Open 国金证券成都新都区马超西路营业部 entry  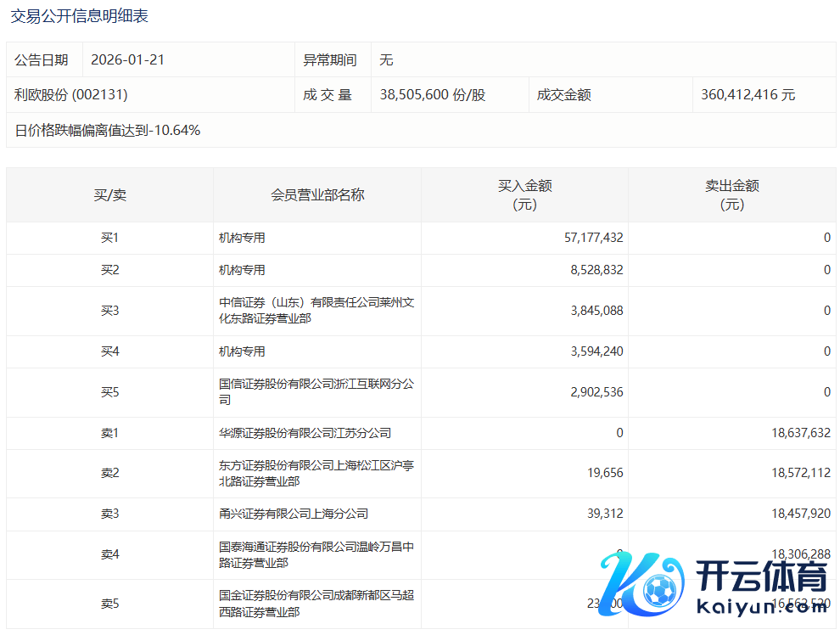click(316, 604)
